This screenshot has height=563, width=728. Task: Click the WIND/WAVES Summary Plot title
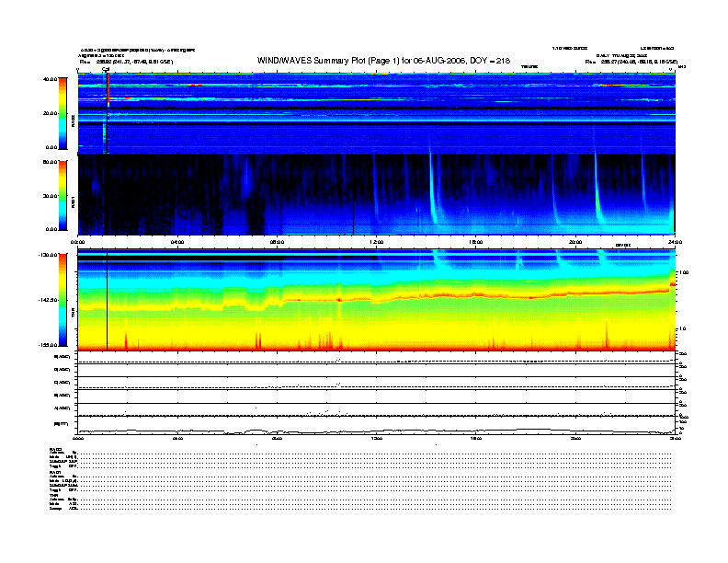click(x=383, y=61)
